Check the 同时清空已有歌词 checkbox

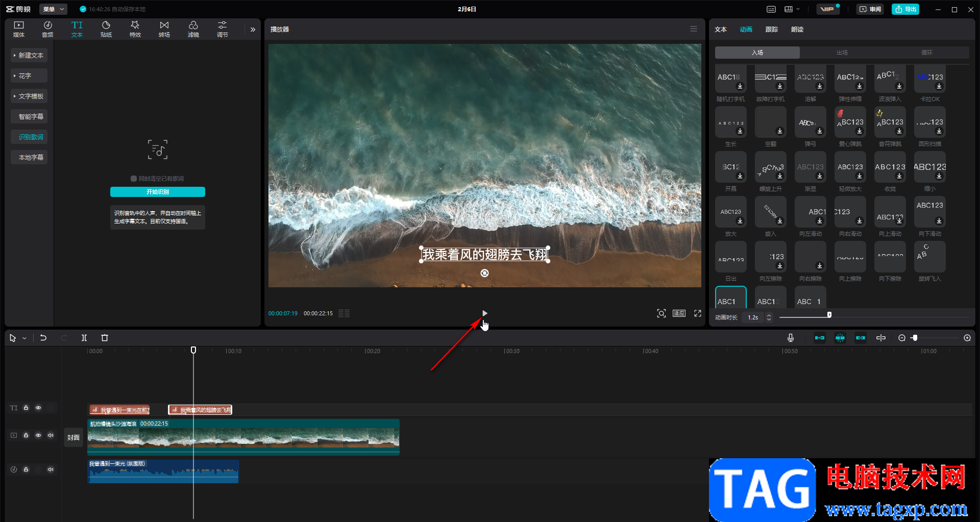tap(134, 179)
